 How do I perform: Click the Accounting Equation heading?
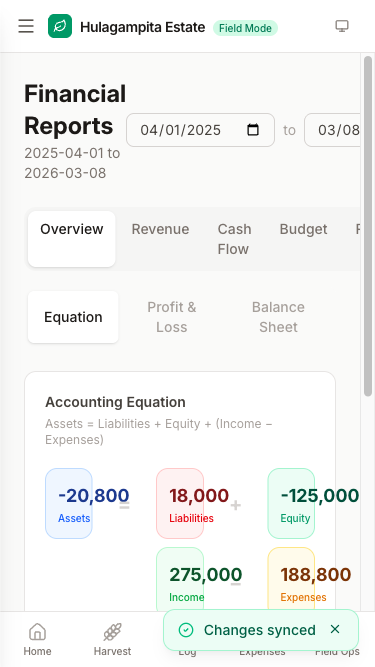coord(115,402)
